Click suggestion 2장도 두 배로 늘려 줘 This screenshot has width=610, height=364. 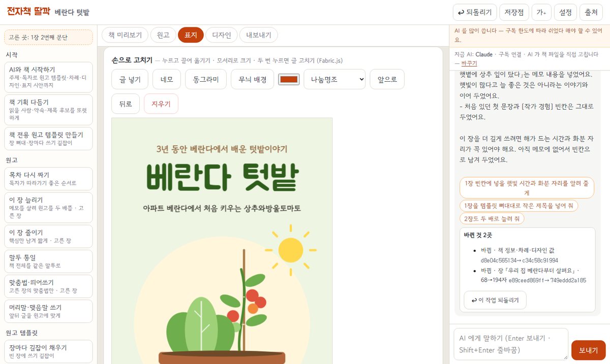[492, 219]
